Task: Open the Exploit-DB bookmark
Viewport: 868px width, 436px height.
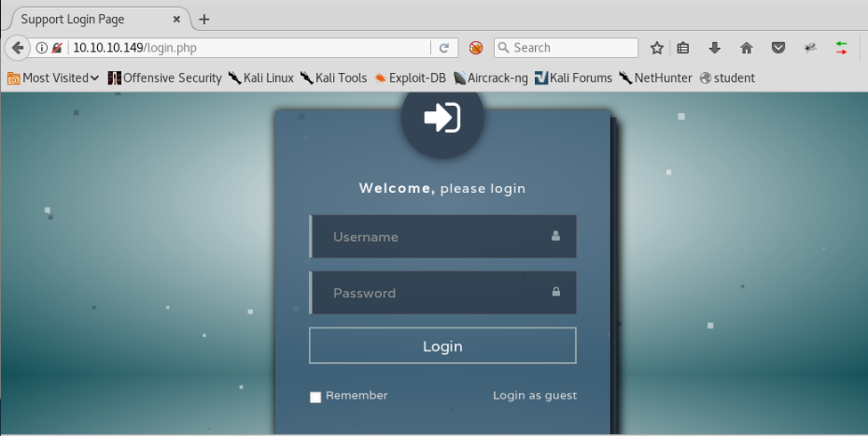Action: pos(410,78)
